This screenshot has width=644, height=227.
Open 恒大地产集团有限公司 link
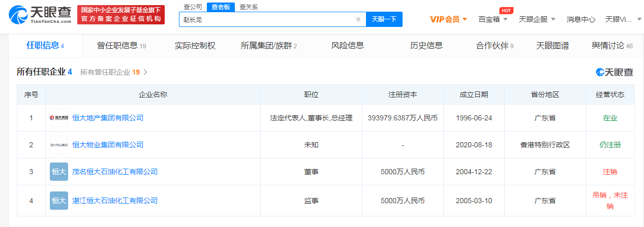pos(108,118)
